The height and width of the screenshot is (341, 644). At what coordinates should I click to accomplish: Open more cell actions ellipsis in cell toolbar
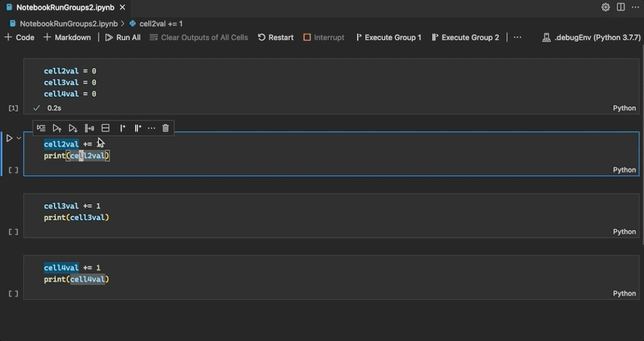coord(152,128)
